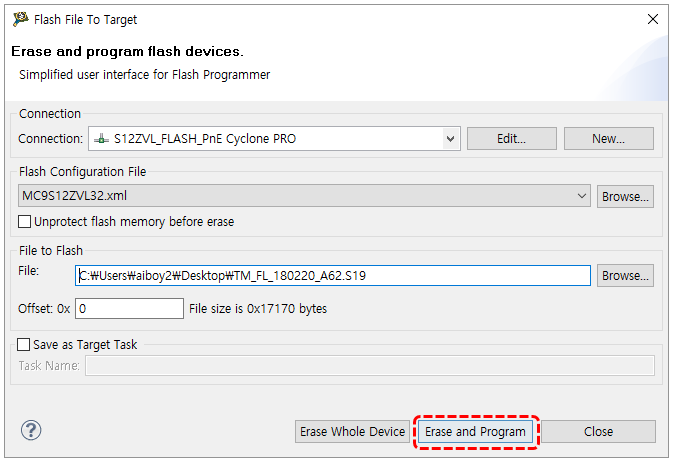This screenshot has width=673, height=460.
Task: Open the Flash Configuration File dropdown arrow
Action: (x=582, y=197)
